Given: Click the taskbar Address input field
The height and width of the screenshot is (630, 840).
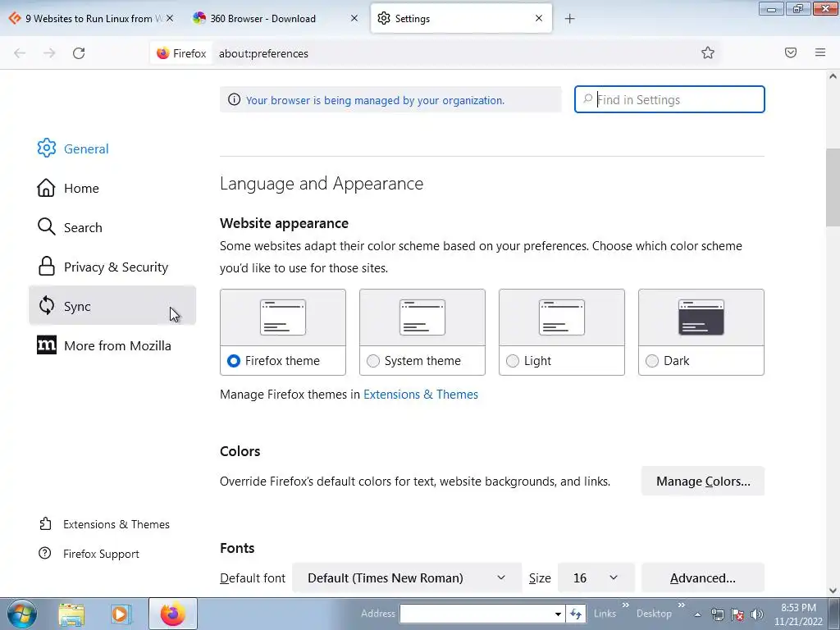Looking at the screenshot, I should pyautogui.click(x=477, y=614).
